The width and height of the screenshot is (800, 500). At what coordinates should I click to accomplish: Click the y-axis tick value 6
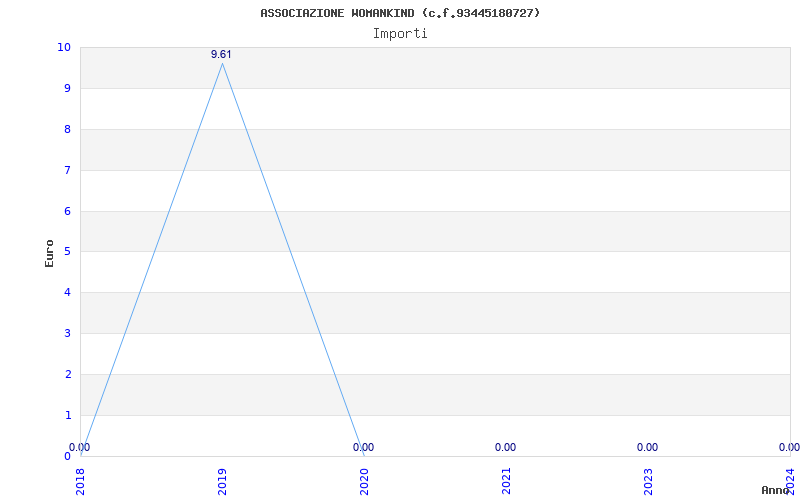point(67,211)
